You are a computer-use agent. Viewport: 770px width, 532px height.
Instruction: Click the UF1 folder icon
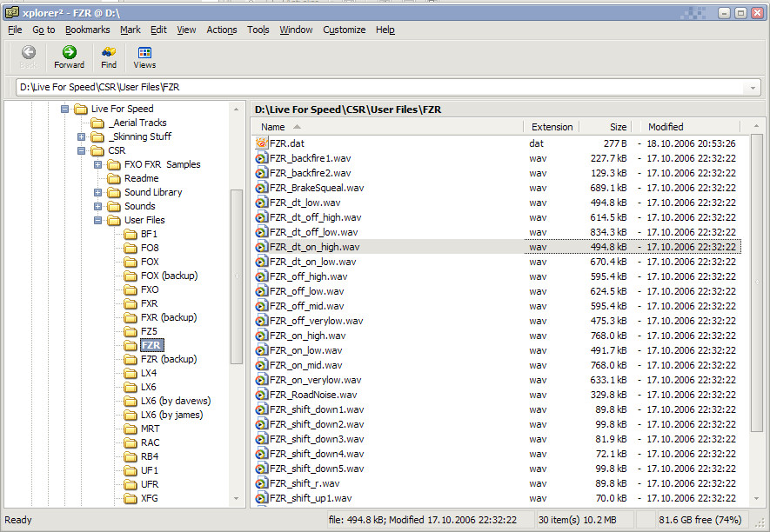pos(131,470)
